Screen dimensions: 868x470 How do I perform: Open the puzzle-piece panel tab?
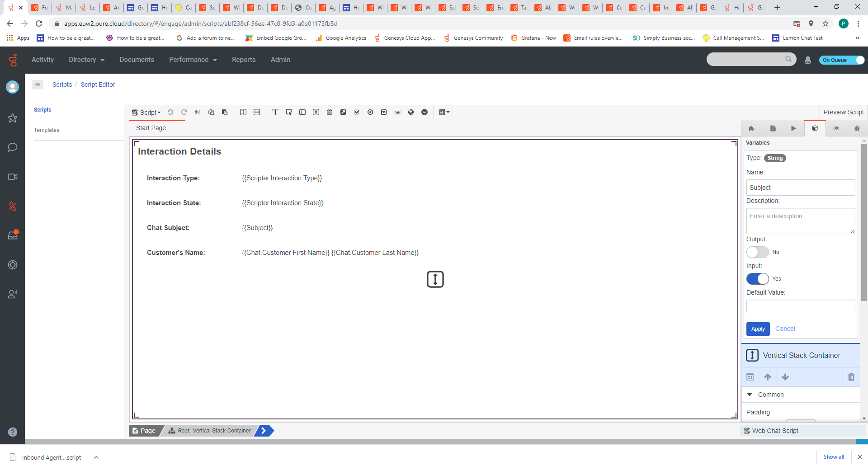(x=752, y=128)
